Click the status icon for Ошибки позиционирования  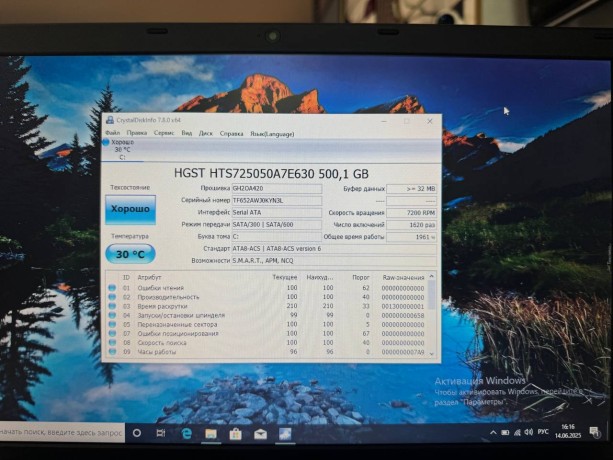click(x=112, y=333)
